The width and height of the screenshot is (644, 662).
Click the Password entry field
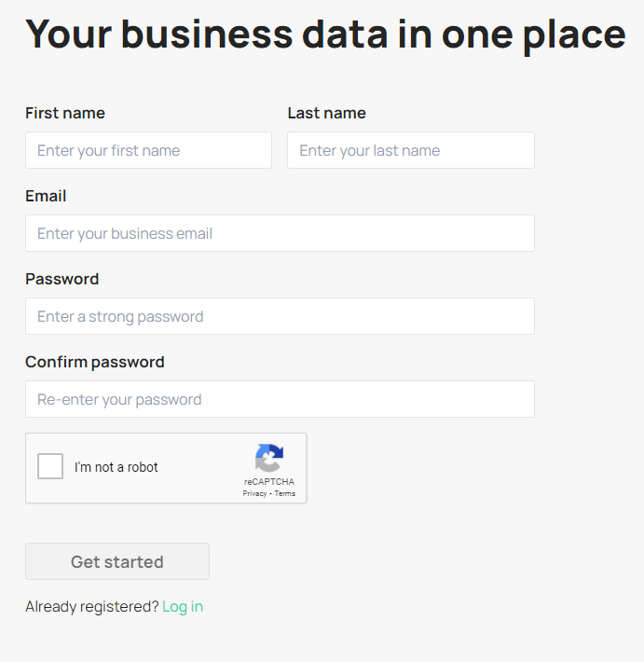point(280,316)
